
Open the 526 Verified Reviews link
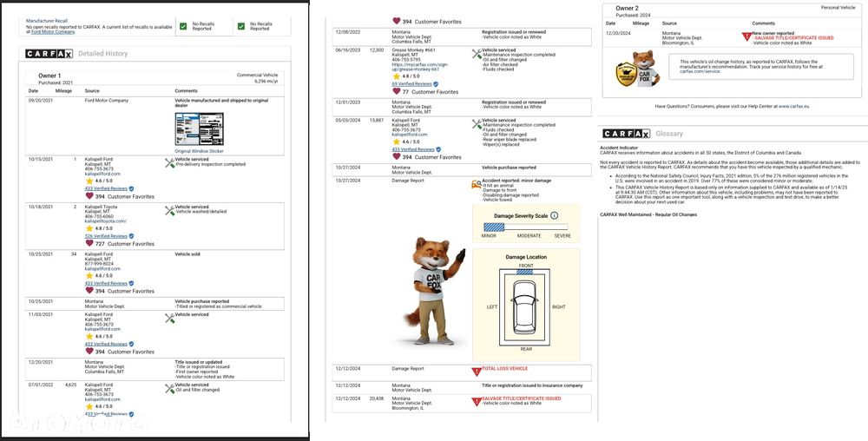coord(106,236)
